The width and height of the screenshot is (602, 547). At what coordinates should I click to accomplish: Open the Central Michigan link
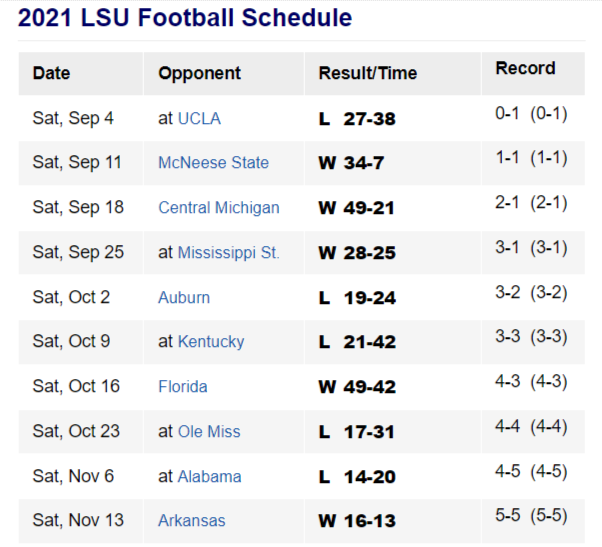[x=218, y=208]
